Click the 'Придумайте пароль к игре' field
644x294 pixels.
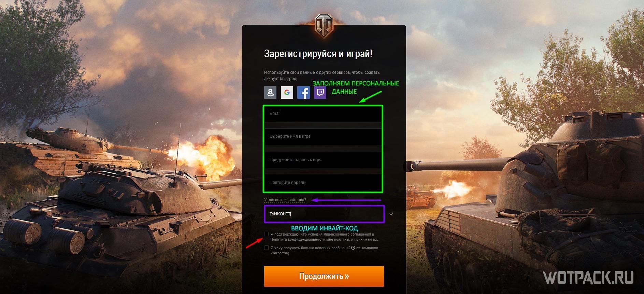coord(323,160)
